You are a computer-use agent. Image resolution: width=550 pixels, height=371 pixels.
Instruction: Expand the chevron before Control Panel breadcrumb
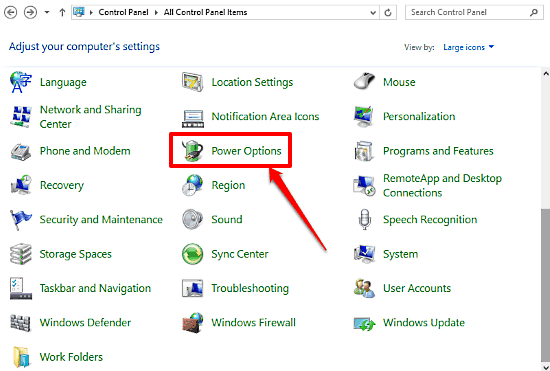[91, 12]
